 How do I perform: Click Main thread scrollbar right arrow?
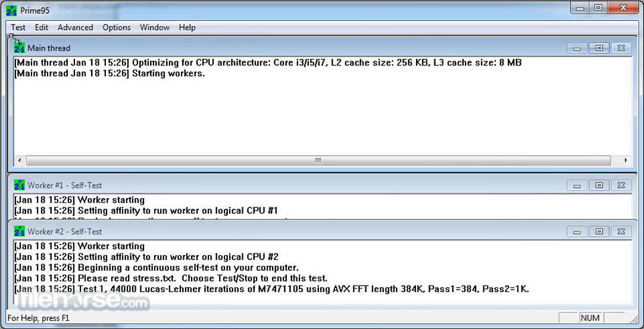coord(626,160)
